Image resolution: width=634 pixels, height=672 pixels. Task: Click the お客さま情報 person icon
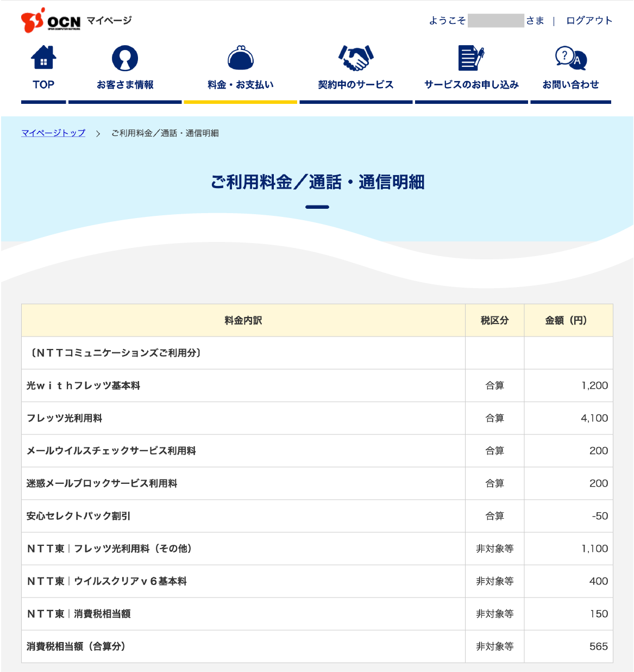pyautogui.click(x=125, y=58)
